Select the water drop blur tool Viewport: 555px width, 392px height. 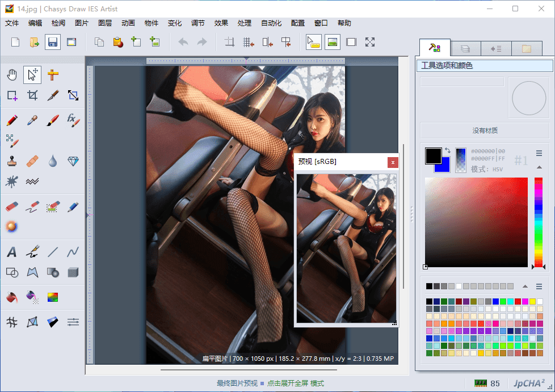coord(53,161)
